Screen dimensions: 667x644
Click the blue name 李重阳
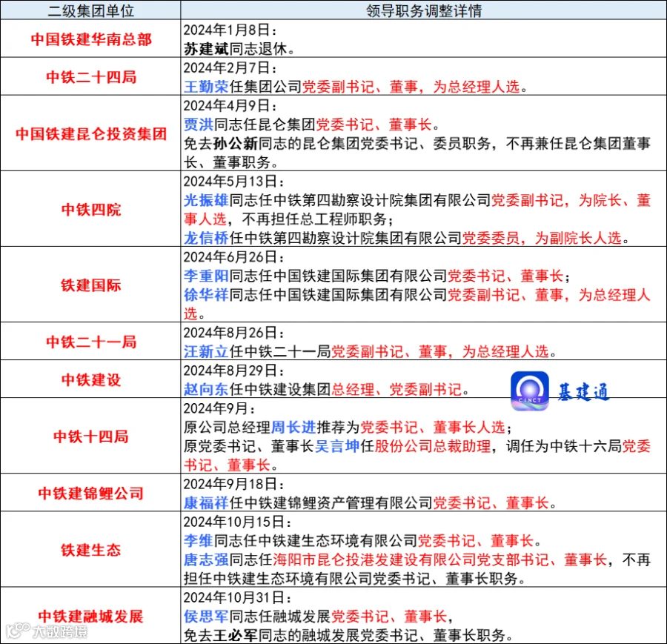click(x=206, y=276)
